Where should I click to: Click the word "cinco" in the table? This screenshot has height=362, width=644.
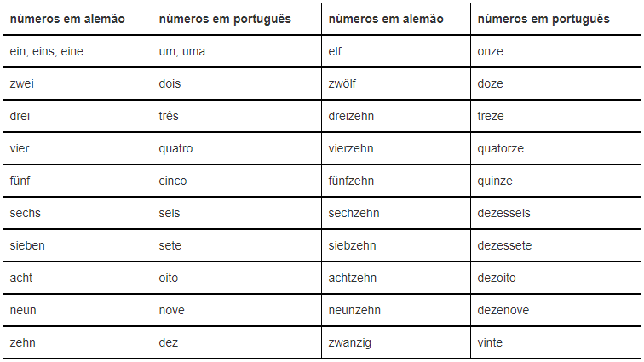click(x=173, y=181)
